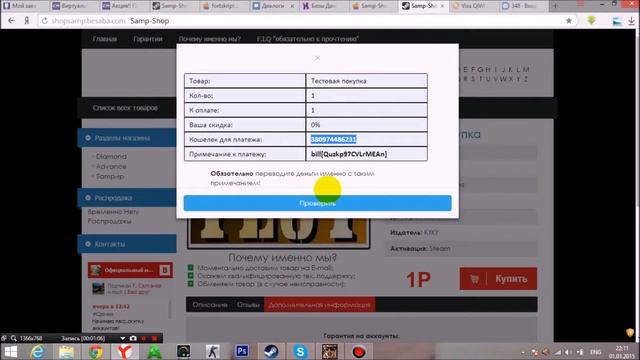This screenshot has width=640, height=360.
Task: Switch to Yandex Browser in taskbar
Action: 124,352
